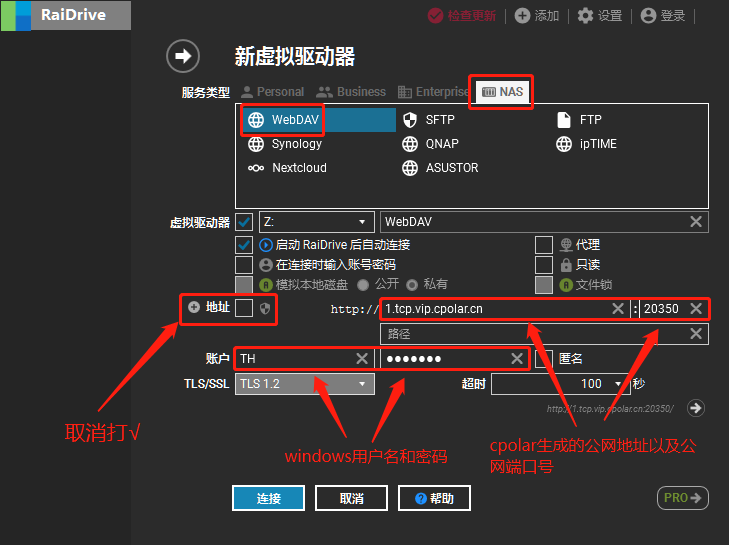Clear the 路径 path field
Image resolution: width=729 pixels, height=545 pixels.
pyautogui.click(x=696, y=333)
